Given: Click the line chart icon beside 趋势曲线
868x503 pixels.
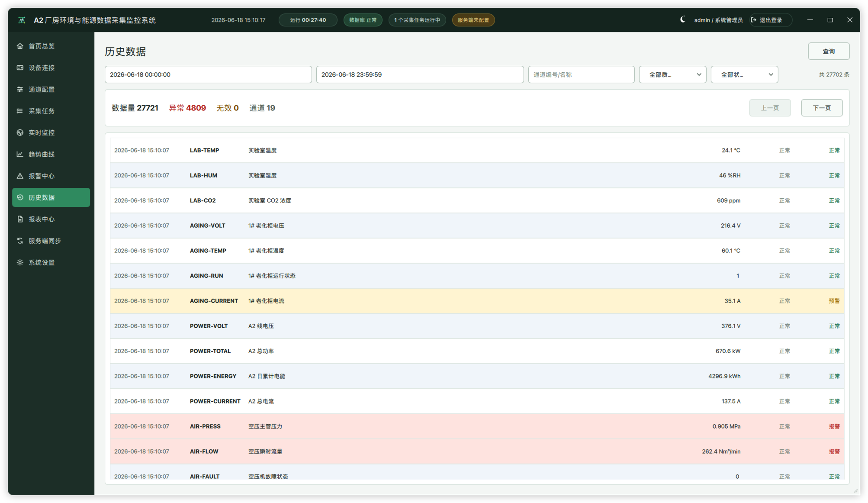Looking at the screenshot, I should click(x=20, y=154).
